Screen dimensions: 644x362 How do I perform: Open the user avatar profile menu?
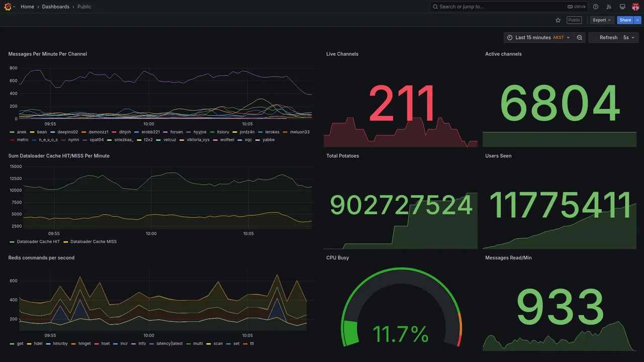point(635,7)
